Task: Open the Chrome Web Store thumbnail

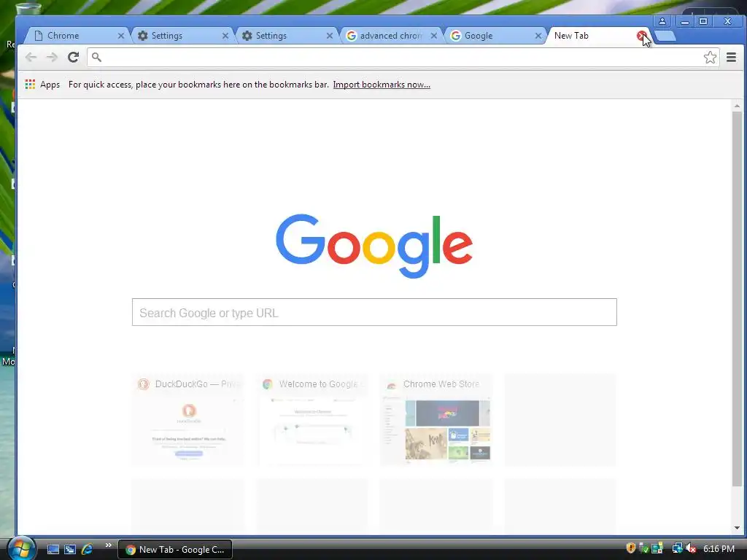Action: click(x=436, y=420)
